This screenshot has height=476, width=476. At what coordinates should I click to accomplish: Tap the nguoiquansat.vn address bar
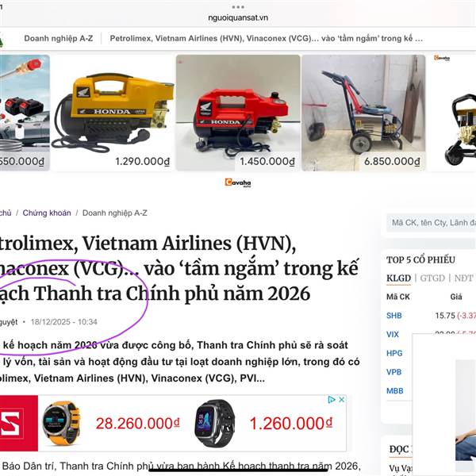(238, 17)
